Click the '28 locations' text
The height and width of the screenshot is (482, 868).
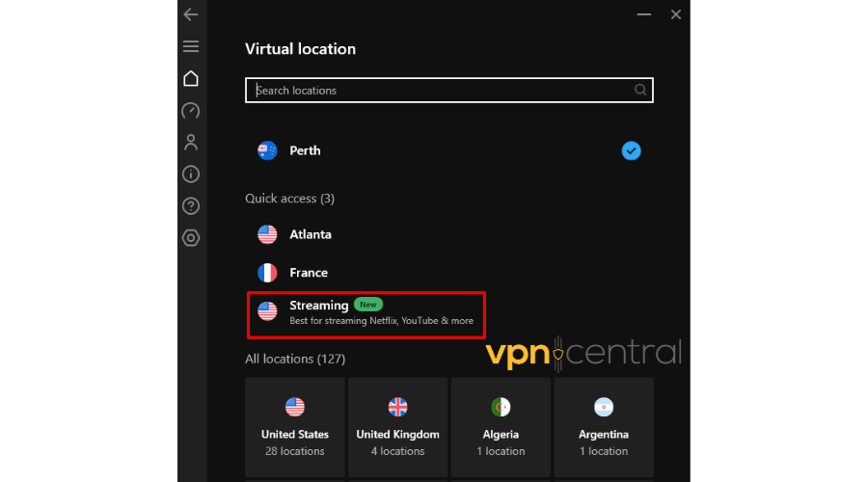coord(295,451)
